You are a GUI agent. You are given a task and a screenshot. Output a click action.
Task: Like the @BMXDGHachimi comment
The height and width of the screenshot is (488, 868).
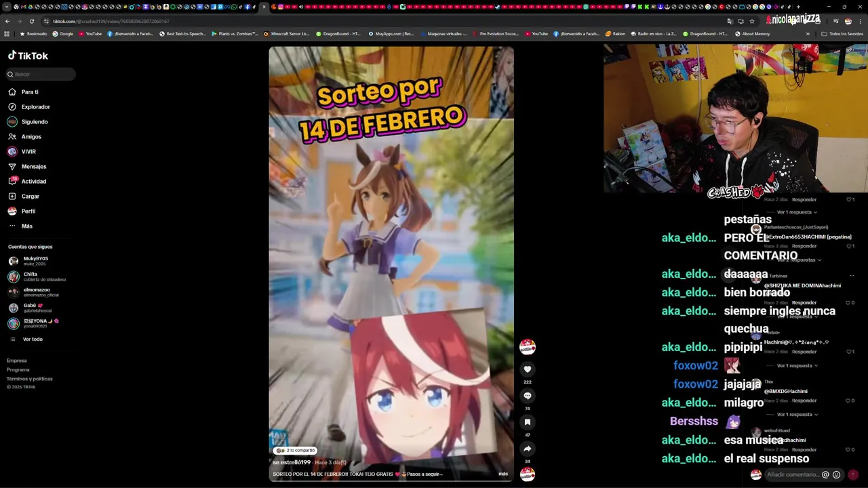click(850, 401)
